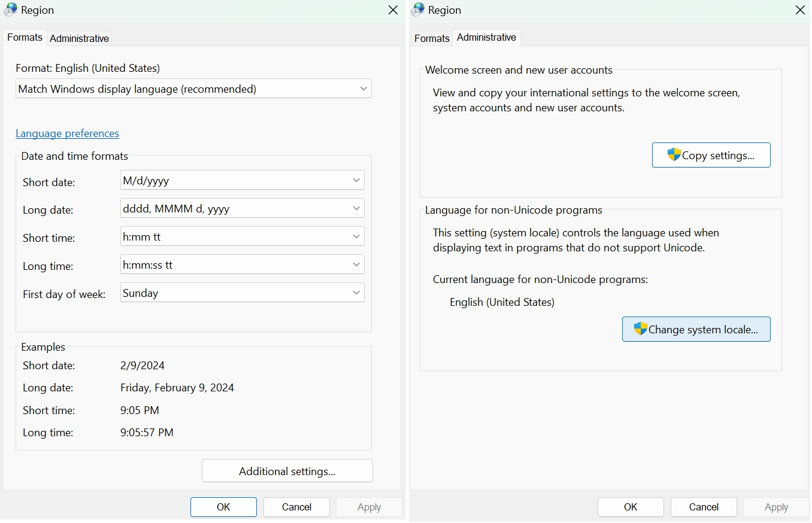Viewport: 812px width, 523px height.
Task: Expand the Short date format dropdown
Action: tap(243, 180)
